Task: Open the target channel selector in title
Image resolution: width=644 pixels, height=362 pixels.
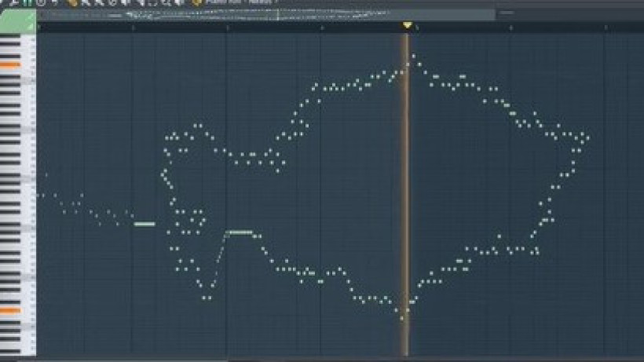Action: pyautogui.click(x=197, y=2)
